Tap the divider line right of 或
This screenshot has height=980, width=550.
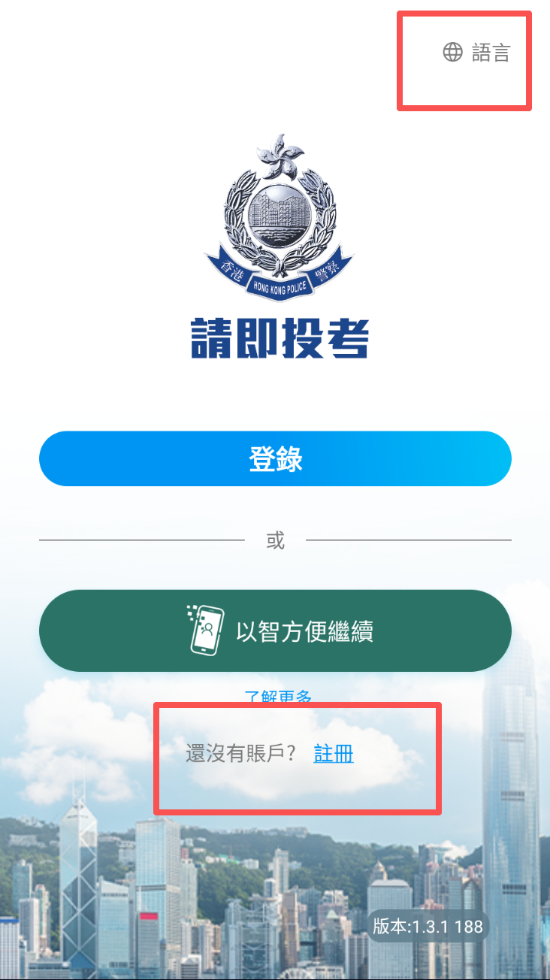point(409,540)
